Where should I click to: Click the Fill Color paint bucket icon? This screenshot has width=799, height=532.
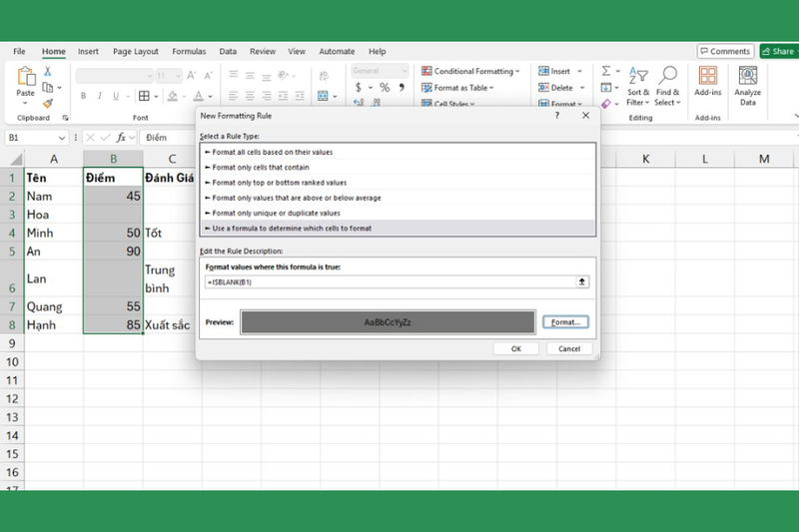[x=172, y=96]
